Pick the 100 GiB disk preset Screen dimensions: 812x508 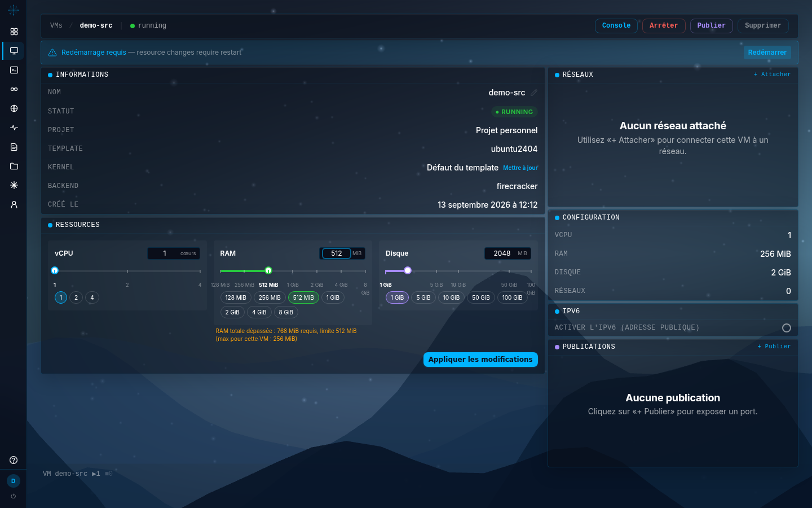[513, 297]
